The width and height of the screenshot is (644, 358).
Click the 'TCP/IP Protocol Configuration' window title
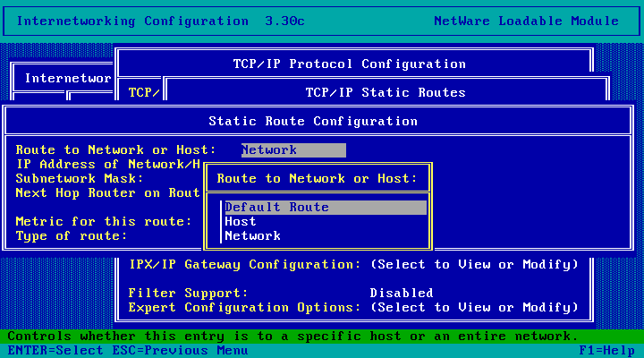click(x=350, y=64)
